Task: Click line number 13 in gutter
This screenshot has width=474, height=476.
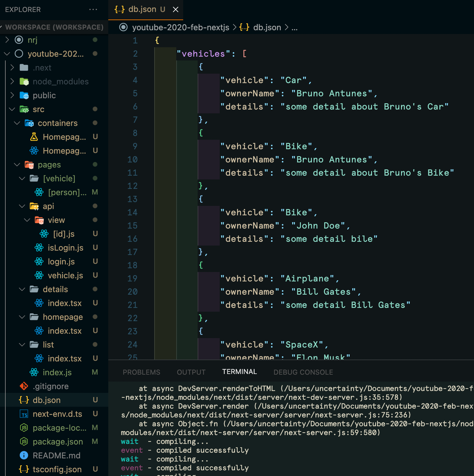Action: click(133, 199)
